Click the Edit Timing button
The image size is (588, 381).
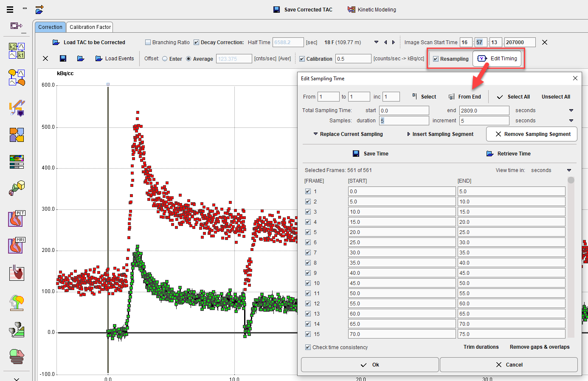[497, 59]
